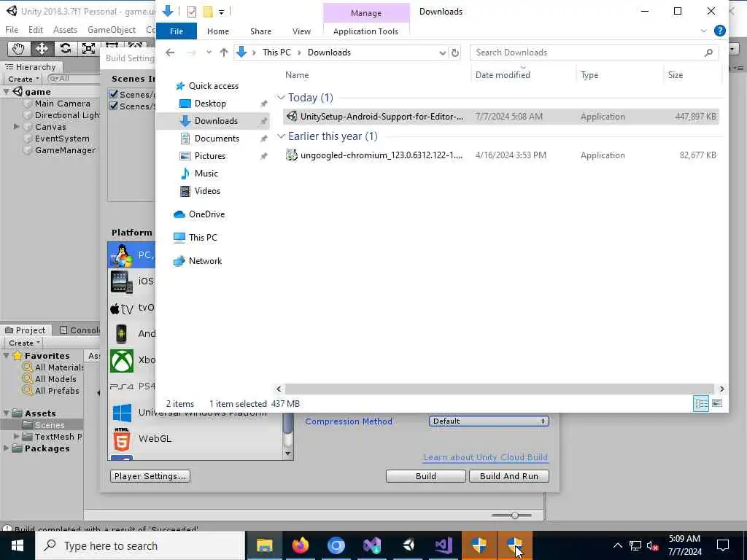Click the Quick Access Toolbar properties checkmark icon
747x560 pixels.
[192, 12]
